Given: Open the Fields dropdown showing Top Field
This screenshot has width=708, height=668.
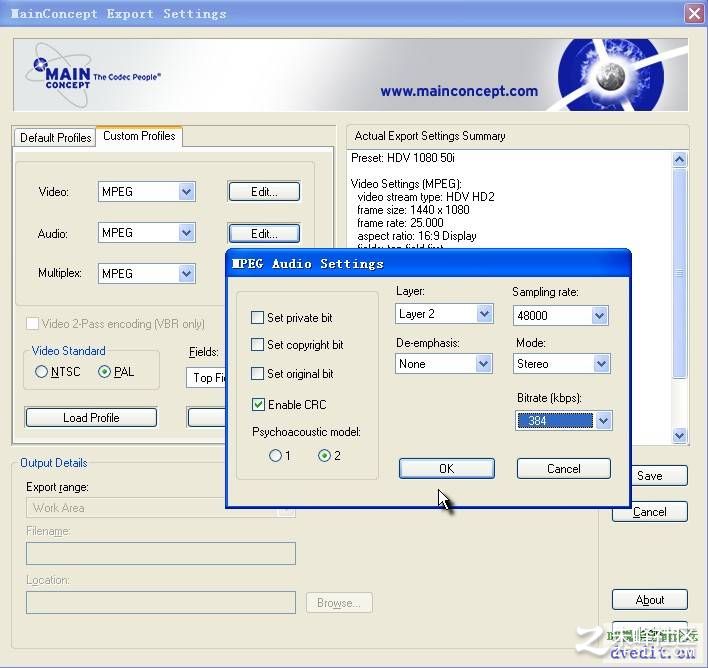Looking at the screenshot, I should (x=206, y=378).
